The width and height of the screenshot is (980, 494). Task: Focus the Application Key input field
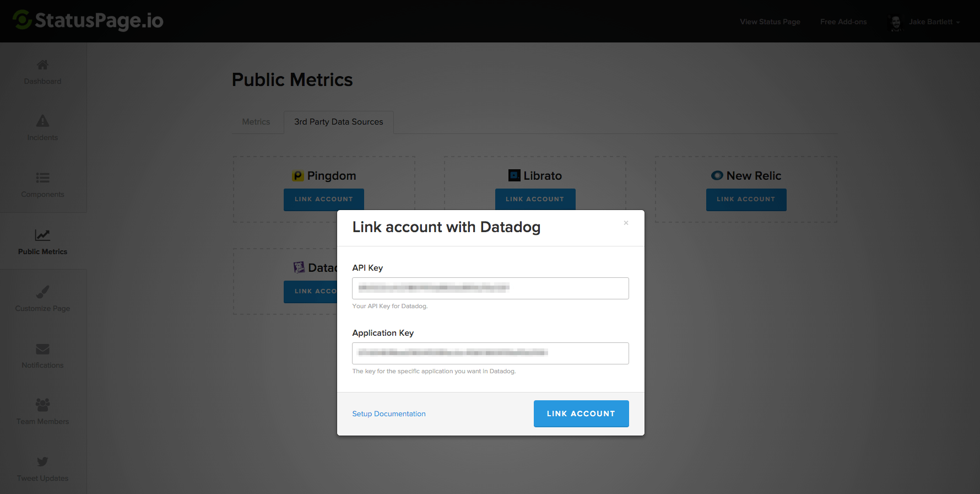pos(490,353)
